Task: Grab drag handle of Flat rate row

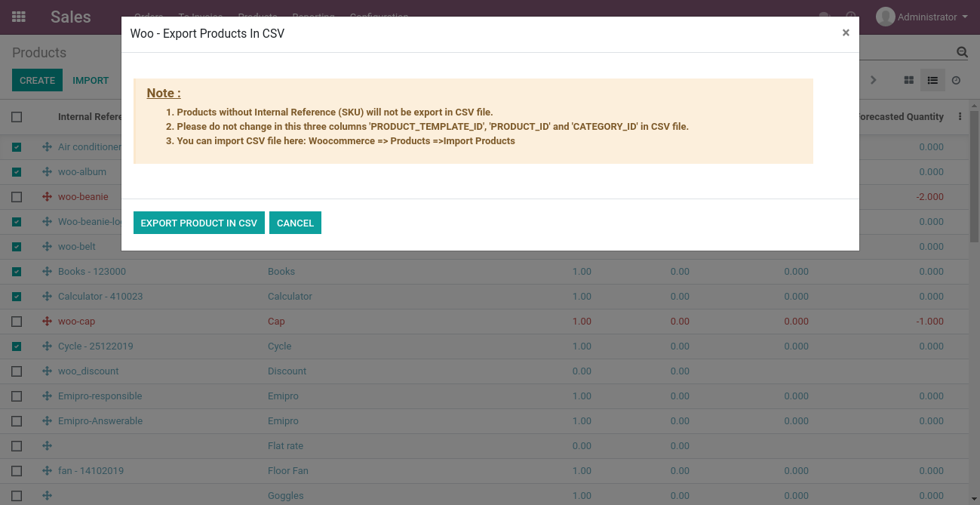Action: coord(47,446)
